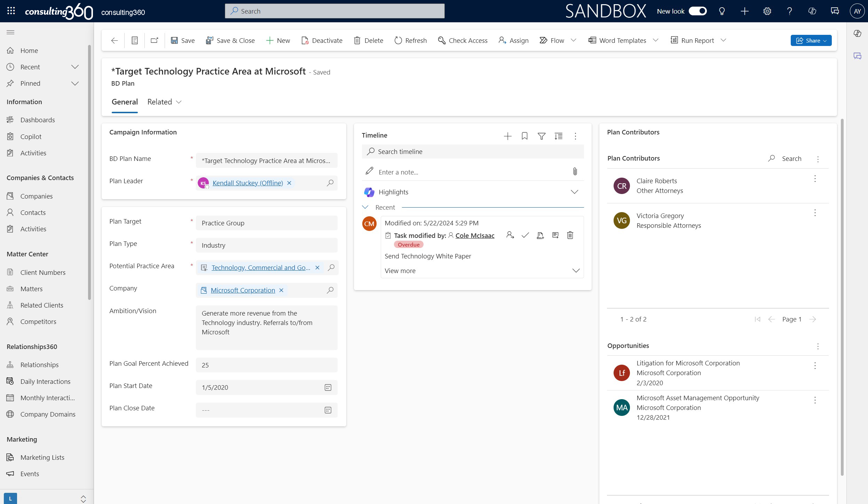The width and height of the screenshot is (868, 504).
Task: Click Delete in command bar
Action: click(x=369, y=40)
